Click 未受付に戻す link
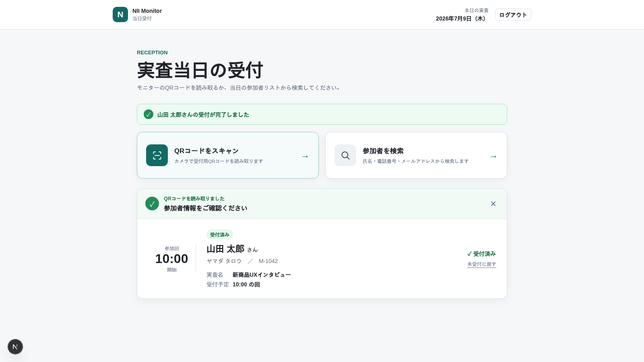Viewport: 644px width, 362px height. [x=482, y=264]
